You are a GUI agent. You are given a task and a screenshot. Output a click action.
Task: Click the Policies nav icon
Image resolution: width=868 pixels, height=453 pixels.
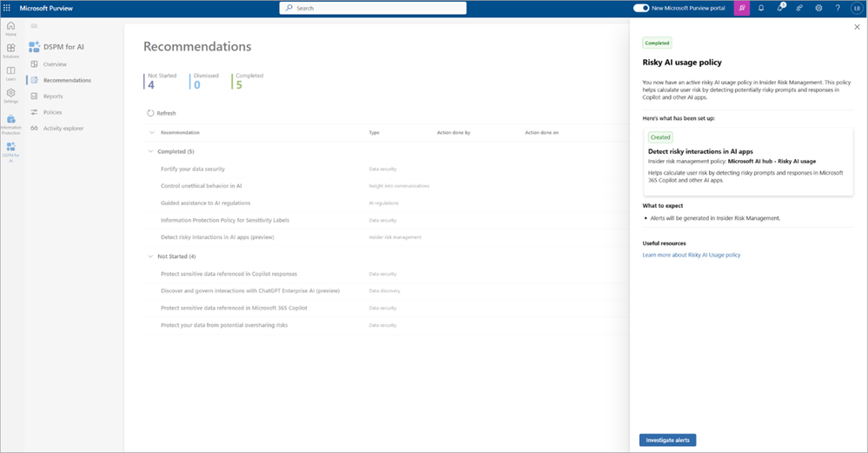point(35,112)
